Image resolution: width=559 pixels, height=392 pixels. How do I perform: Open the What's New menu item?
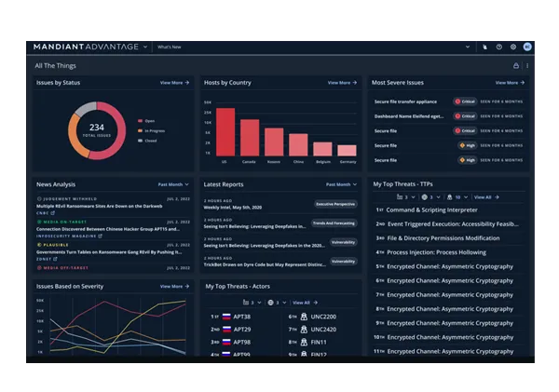pos(170,47)
